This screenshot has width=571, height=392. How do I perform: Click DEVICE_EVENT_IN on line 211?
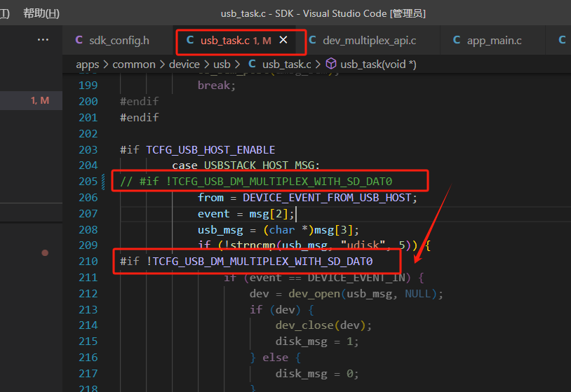pyautogui.click(x=356, y=278)
